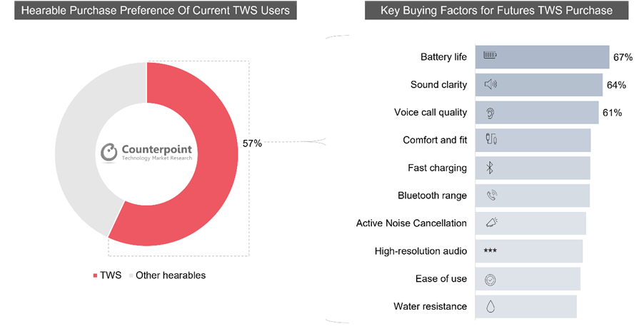
Task: Click the red TWS legend swatch
Action: (x=95, y=275)
